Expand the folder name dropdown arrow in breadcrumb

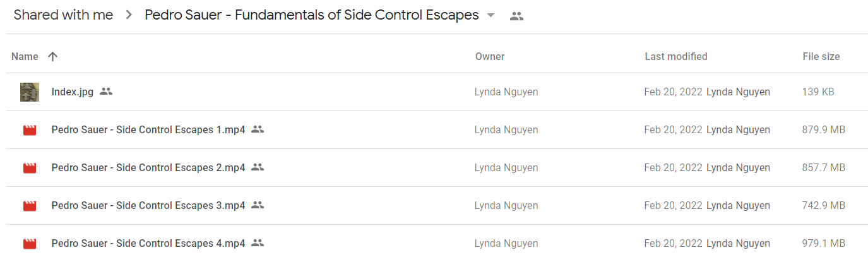point(491,16)
